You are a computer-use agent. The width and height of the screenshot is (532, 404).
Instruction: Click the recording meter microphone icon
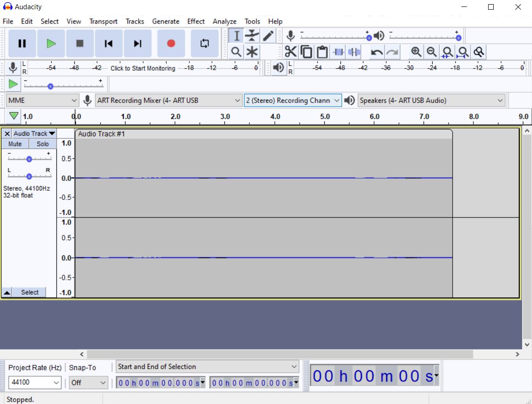(x=13, y=67)
